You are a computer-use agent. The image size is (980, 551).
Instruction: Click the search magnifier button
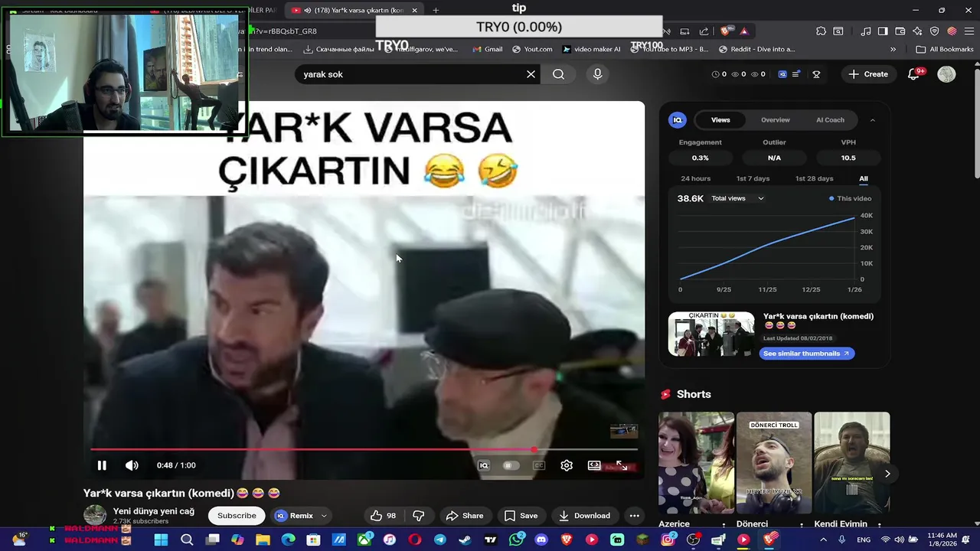pyautogui.click(x=559, y=74)
